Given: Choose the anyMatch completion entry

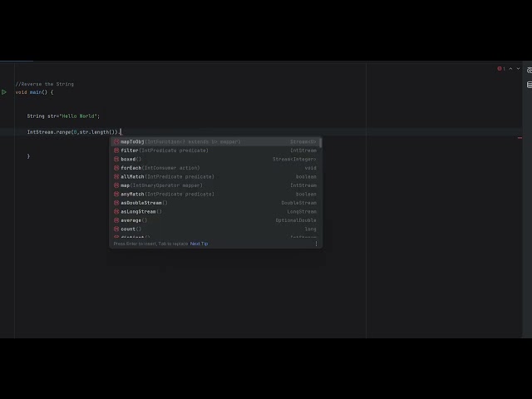Looking at the screenshot, I should [x=166, y=194].
